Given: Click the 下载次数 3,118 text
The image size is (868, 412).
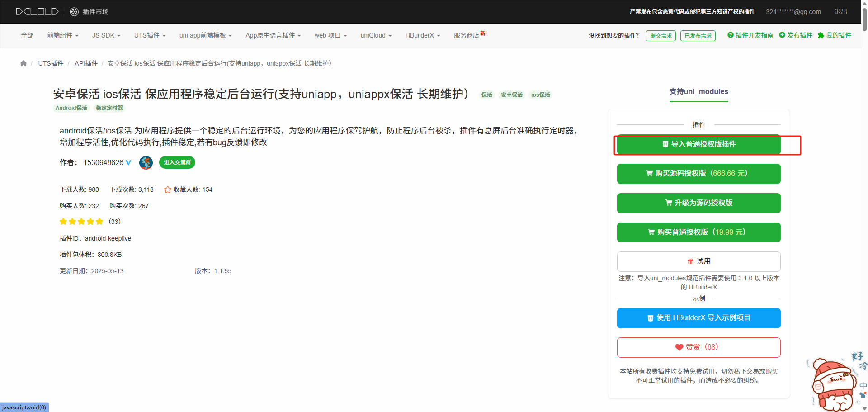Looking at the screenshot, I should pos(132,189).
